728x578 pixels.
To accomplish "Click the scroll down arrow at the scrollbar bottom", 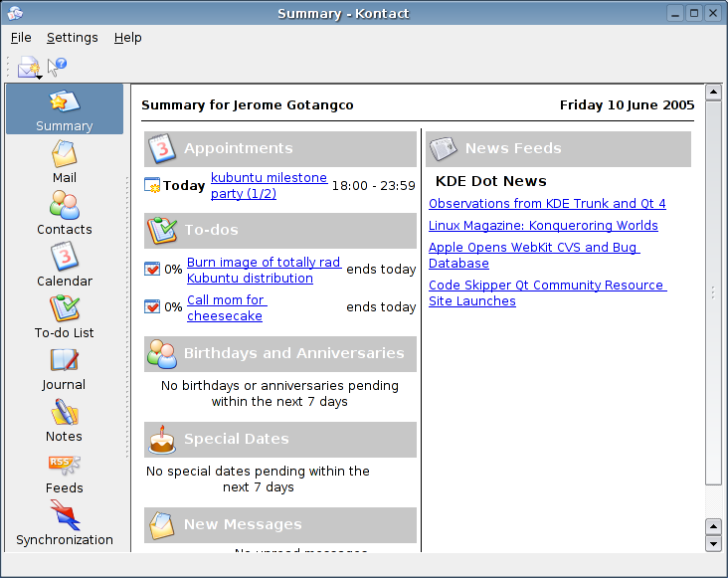I will tap(713, 543).
